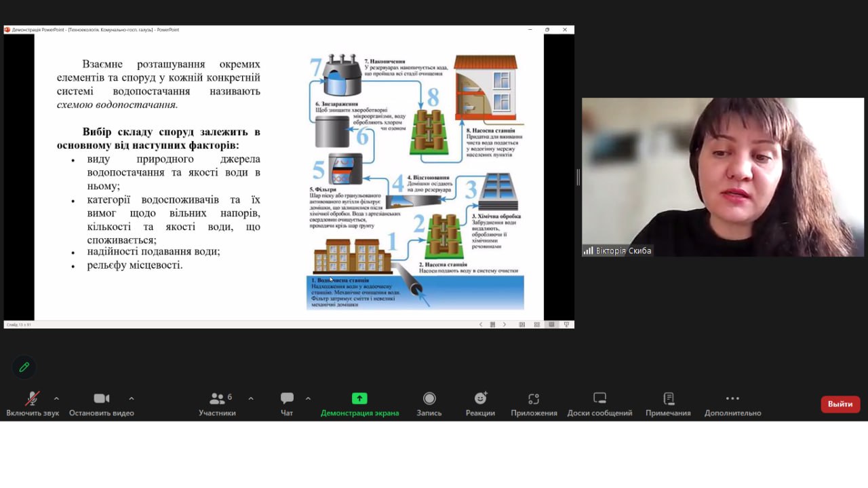Click diagram label '3. Хімічна обробка'
The height and width of the screenshot is (488, 868).
(496, 217)
